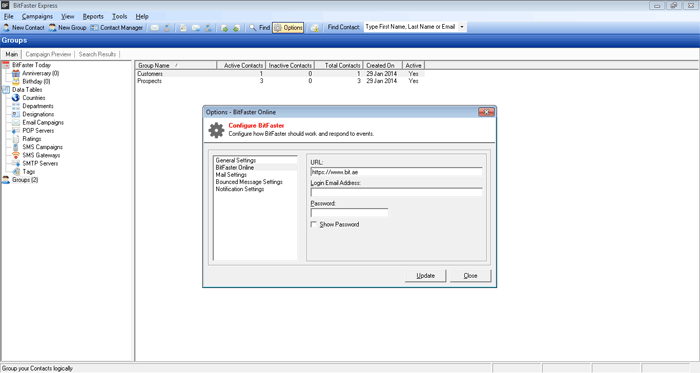Viewport: 700px width, 373px height.
Task: Click the New Group toolbar button
Action: 67,28
